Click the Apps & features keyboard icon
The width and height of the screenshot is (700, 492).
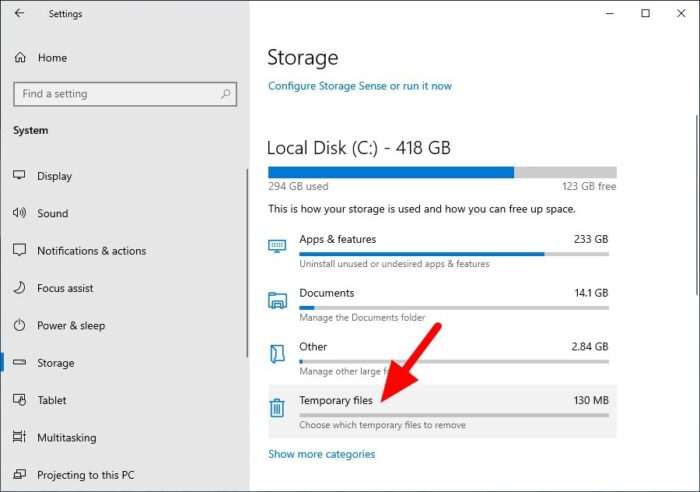277,246
